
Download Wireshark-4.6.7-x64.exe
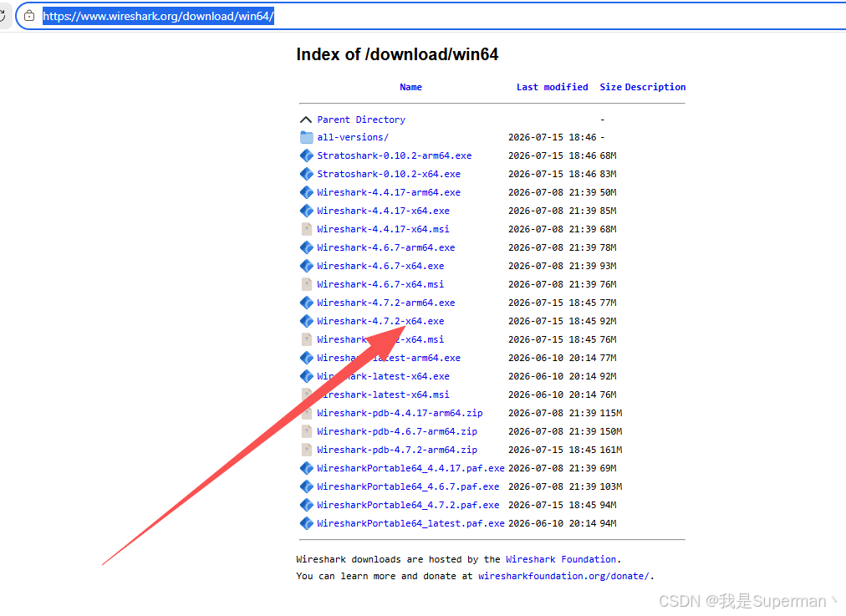380,266
